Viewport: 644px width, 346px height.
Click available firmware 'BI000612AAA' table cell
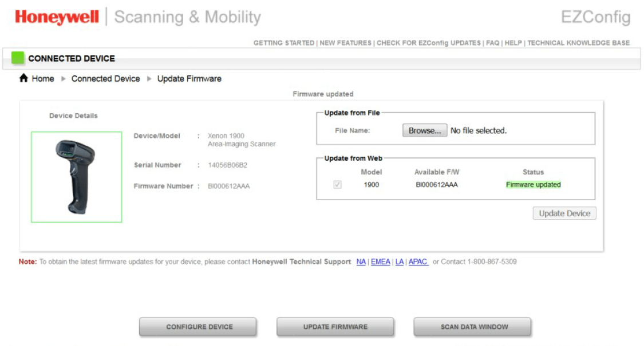click(x=437, y=185)
